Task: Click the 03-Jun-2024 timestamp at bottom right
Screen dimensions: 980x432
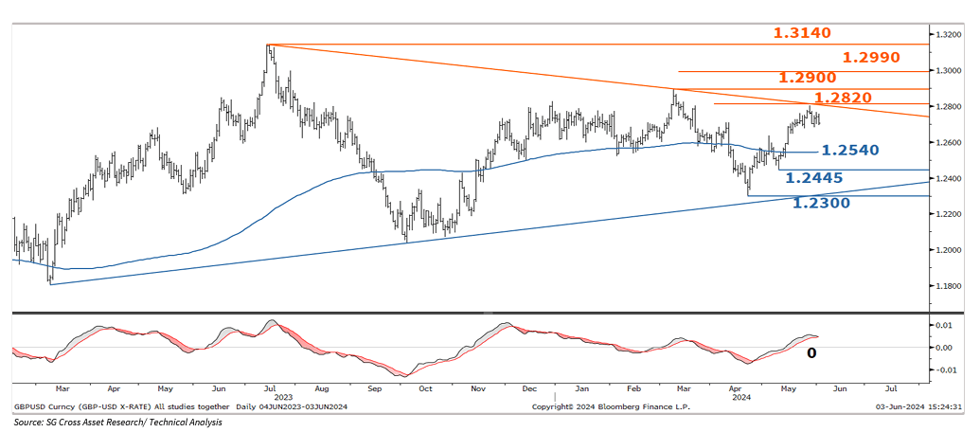Action: coord(920,407)
